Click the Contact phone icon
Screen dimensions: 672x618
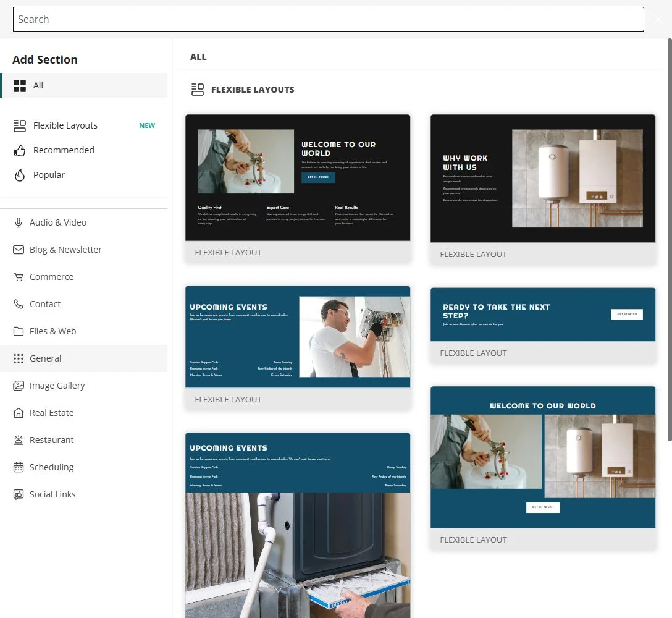(x=19, y=304)
